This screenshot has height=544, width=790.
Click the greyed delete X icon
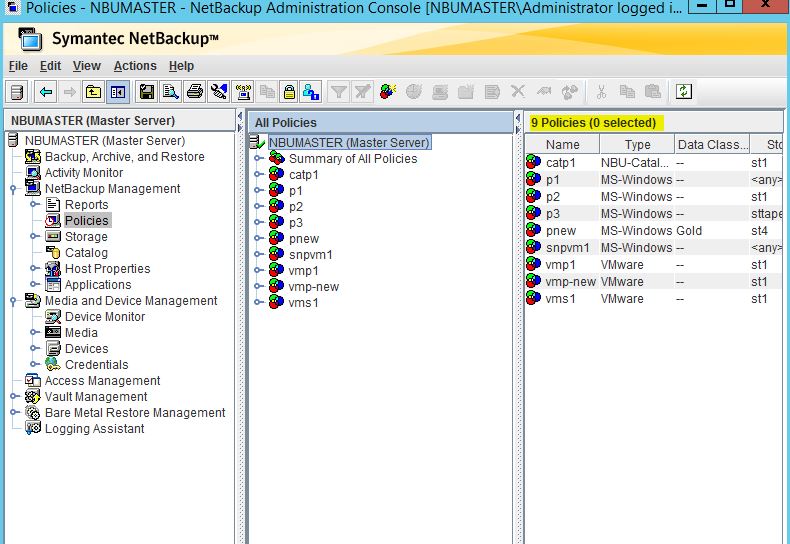(x=518, y=92)
